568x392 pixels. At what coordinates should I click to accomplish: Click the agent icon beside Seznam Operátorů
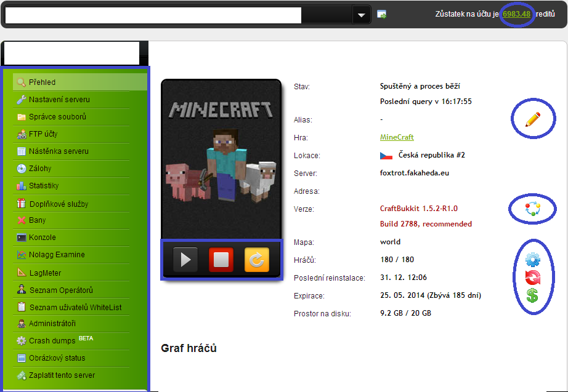(22, 290)
